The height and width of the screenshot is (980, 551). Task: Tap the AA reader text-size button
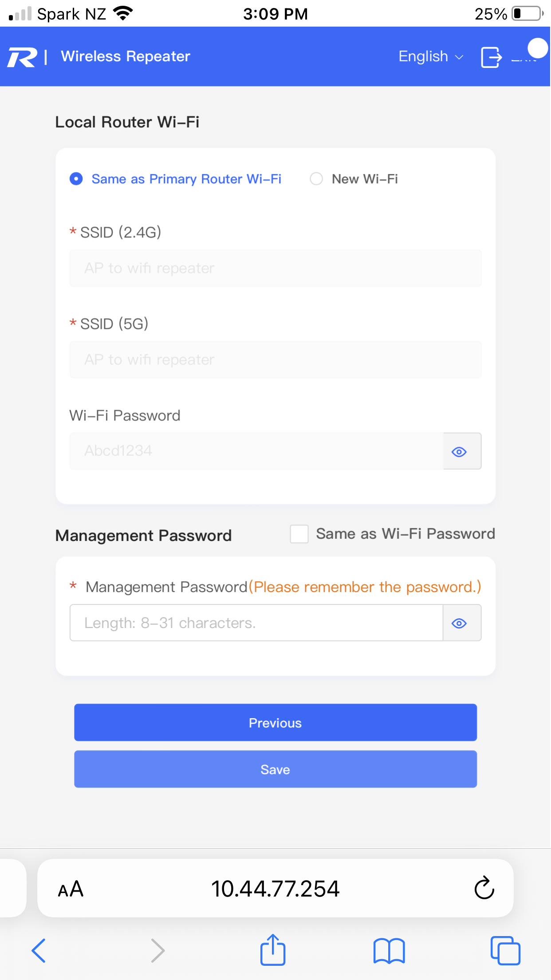point(71,889)
